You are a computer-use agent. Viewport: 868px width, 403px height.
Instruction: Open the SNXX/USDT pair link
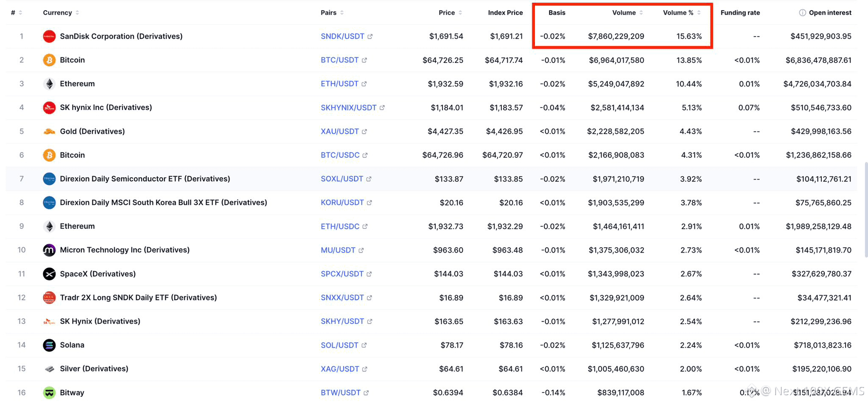coord(342,298)
